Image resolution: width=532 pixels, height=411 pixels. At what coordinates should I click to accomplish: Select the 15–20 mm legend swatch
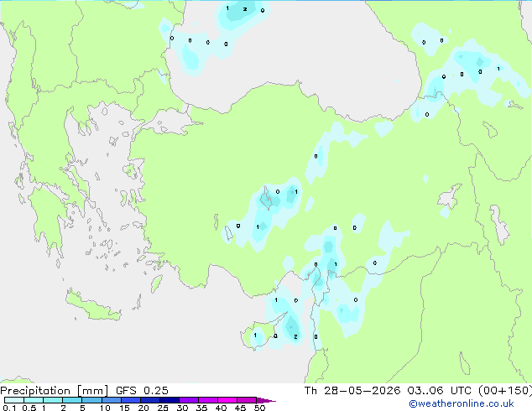[x=131, y=400]
